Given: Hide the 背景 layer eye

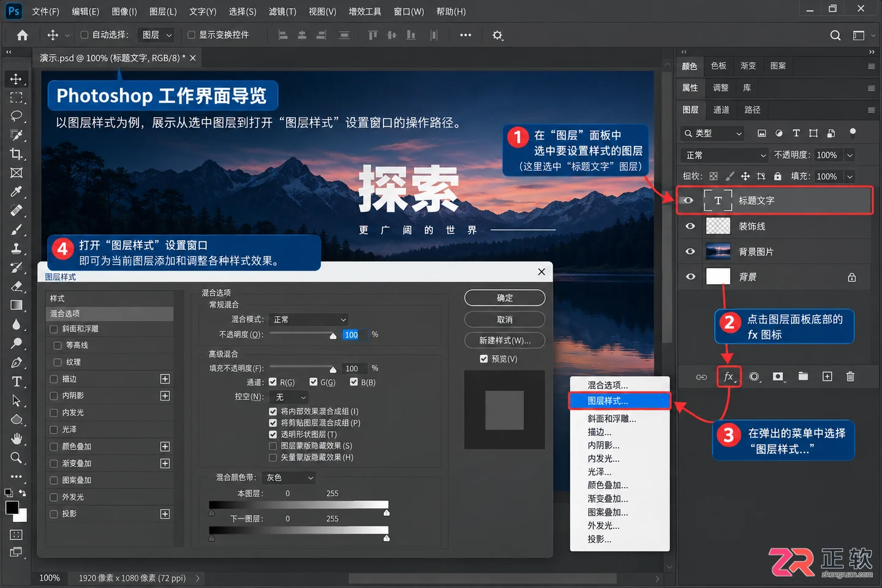Looking at the screenshot, I should coord(690,277).
